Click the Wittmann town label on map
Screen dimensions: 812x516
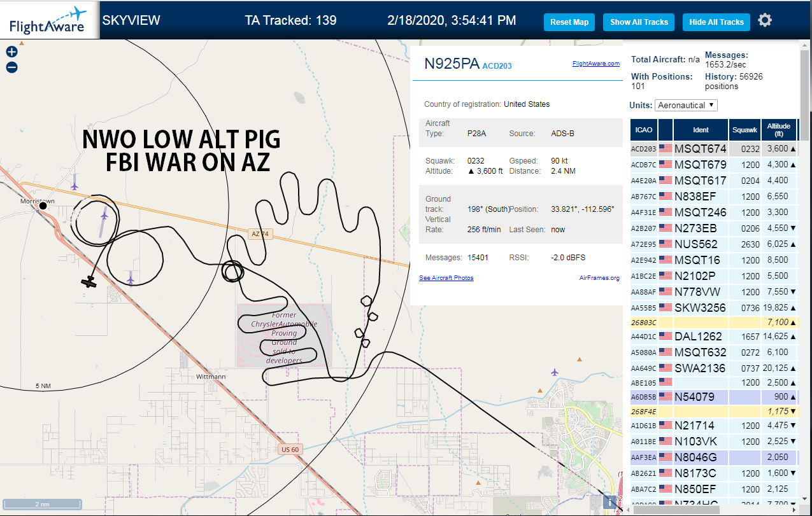pos(210,377)
